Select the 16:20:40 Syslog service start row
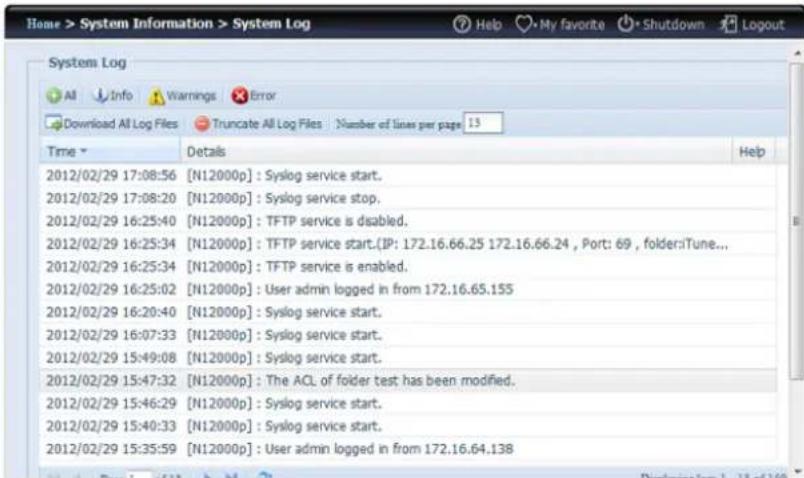Screen dimensions: 804x478 [408, 312]
